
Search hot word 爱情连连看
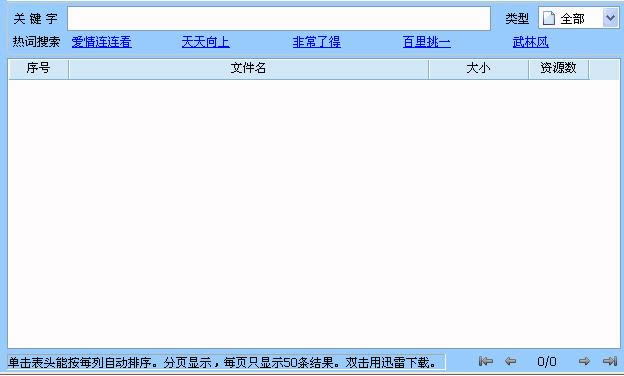click(x=101, y=42)
